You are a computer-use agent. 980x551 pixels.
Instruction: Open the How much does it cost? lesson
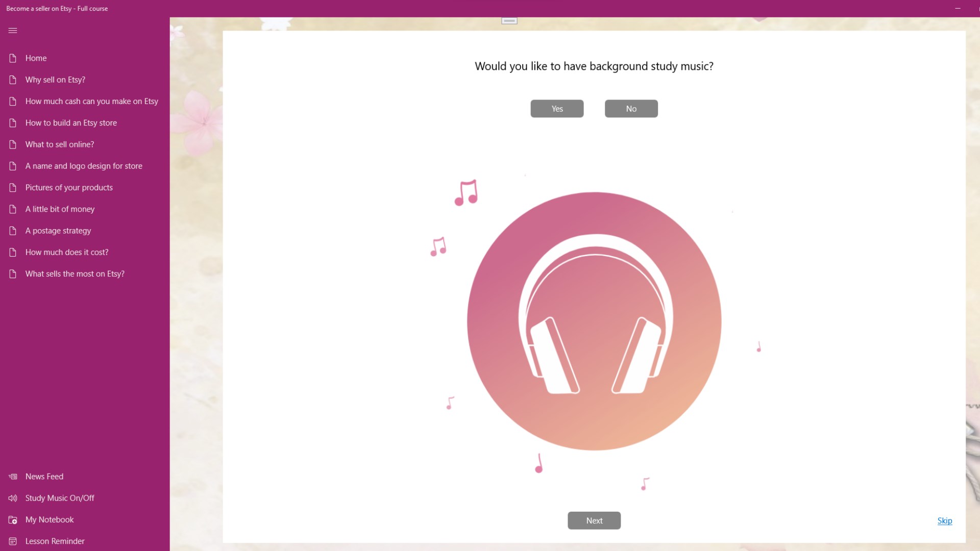coord(67,252)
